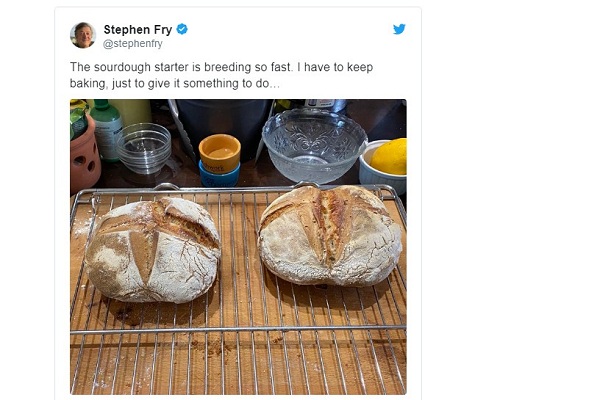The height and width of the screenshot is (400, 600).
Task: Click the dark container behind the orange cup
Action: pos(224,121)
